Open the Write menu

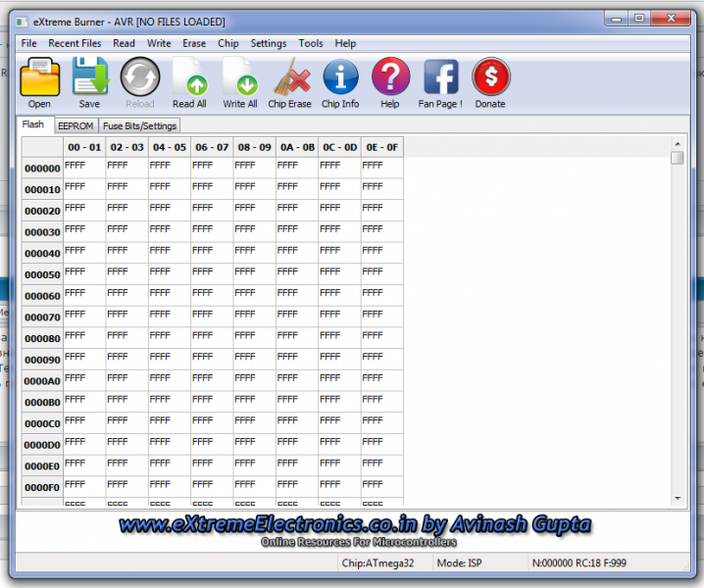159,43
